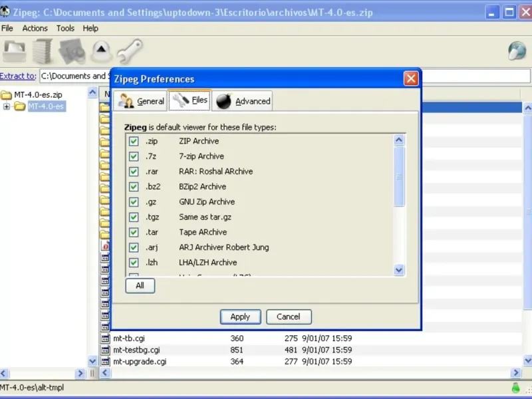
Task: Toggle the .arj ARJ Archiver checkbox
Action: [x=134, y=247]
